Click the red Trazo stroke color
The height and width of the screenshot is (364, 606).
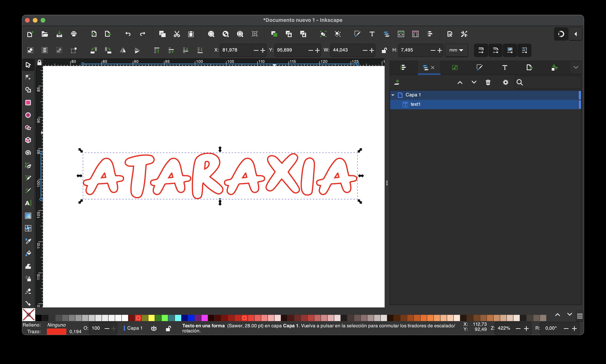tap(56, 332)
